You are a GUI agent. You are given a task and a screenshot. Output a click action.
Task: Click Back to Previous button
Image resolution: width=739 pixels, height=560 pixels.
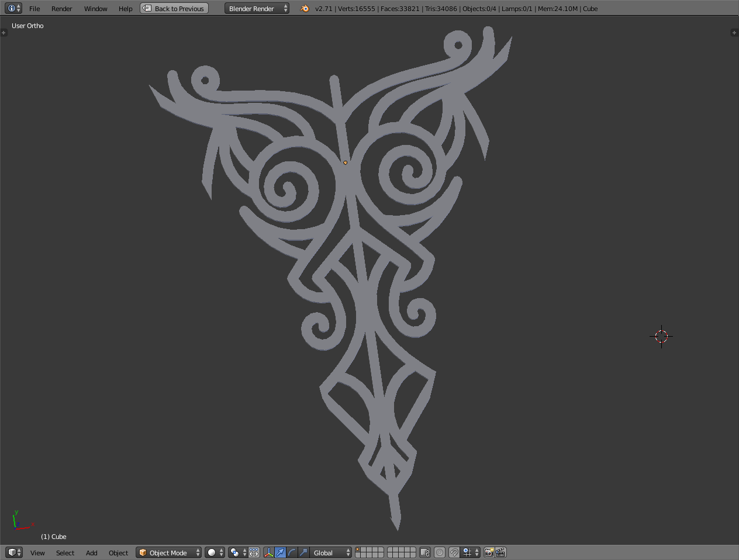point(174,9)
